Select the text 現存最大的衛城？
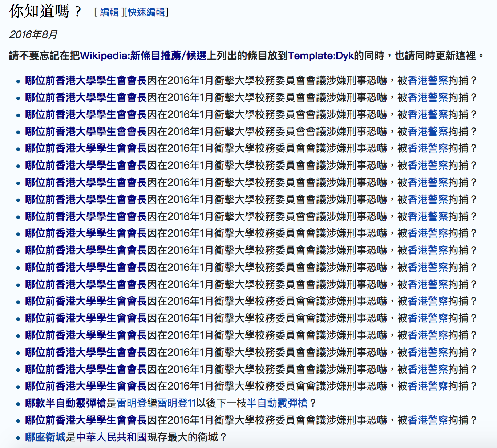The height and width of the screenshot is (448, 497). coord(187,437)
